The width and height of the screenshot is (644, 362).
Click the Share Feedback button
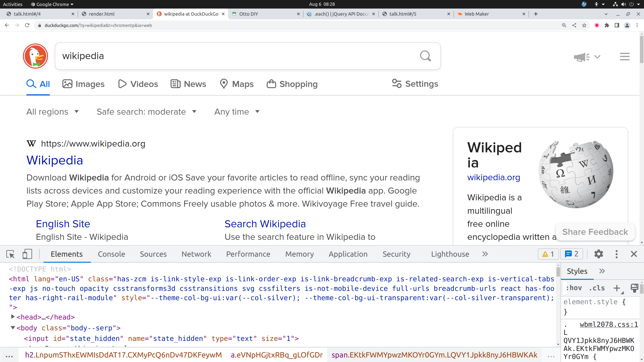(595, 232)
